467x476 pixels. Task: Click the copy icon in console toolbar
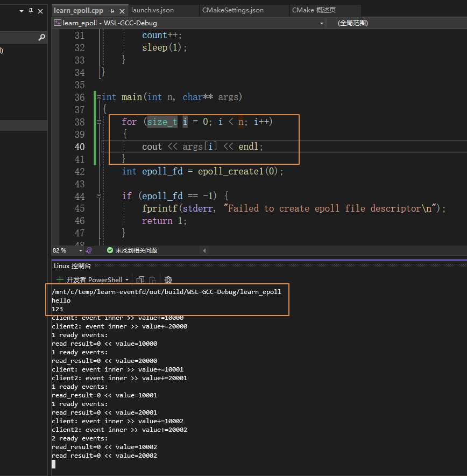pos(140,279)
